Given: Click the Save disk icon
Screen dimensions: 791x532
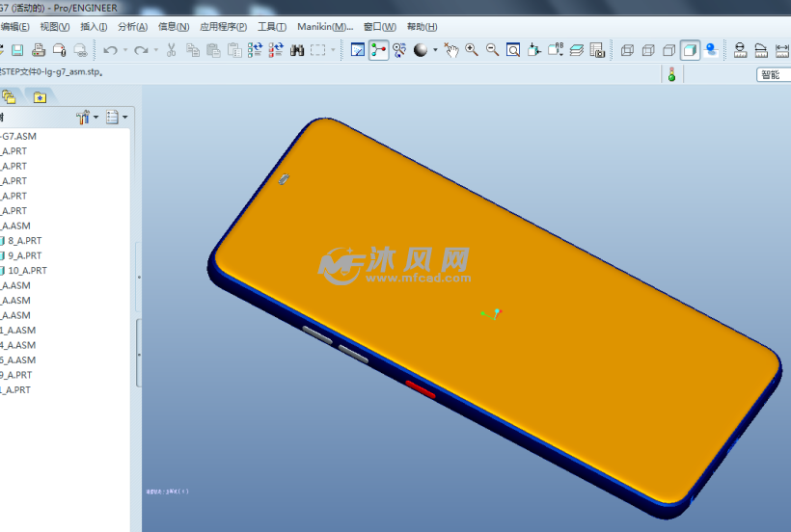Looking at the screenshot, I should pyautogui.click(x=17, y=50).
